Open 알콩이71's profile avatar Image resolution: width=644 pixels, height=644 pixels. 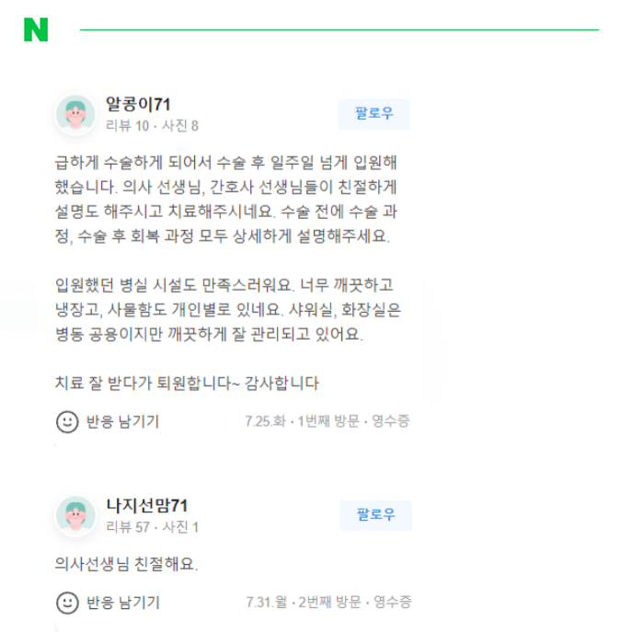coord(75,114)
